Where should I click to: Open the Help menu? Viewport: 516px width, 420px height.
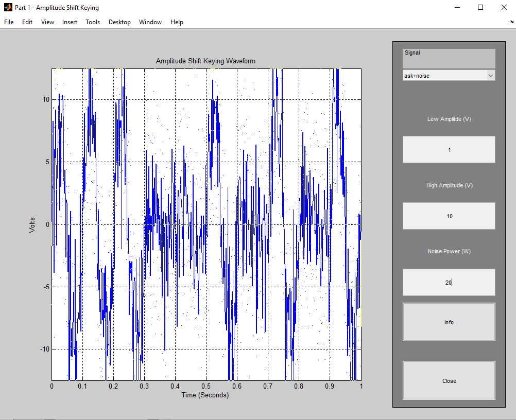click(x=177, y=22)
